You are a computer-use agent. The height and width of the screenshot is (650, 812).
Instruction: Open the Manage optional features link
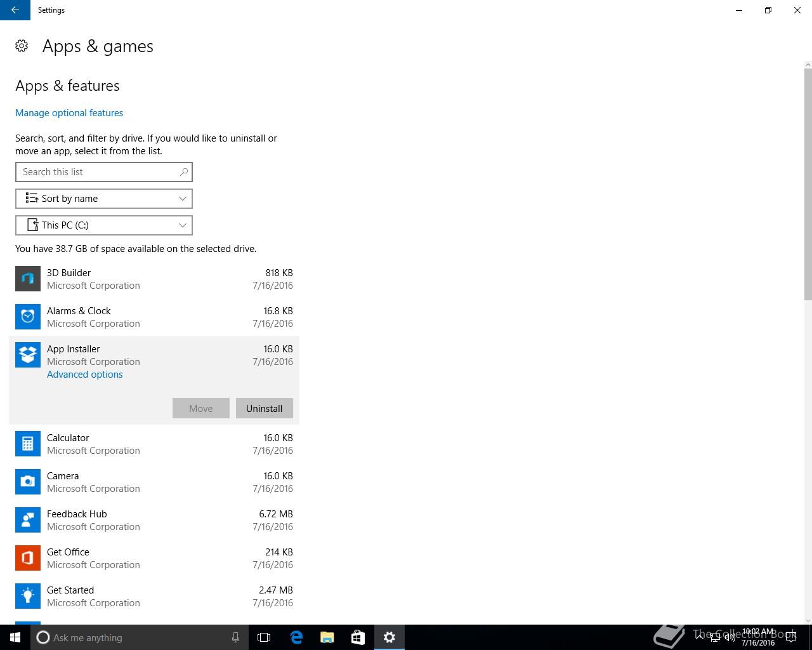click(69, 113)
